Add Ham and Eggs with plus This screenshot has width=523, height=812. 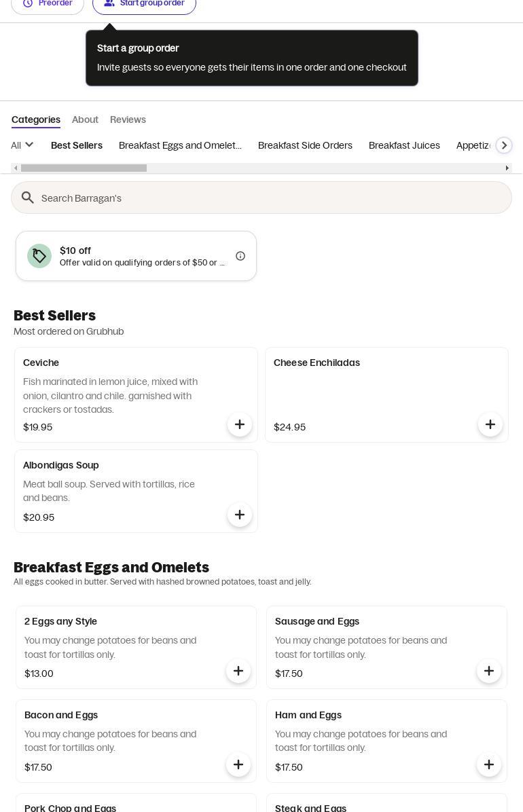489,764
